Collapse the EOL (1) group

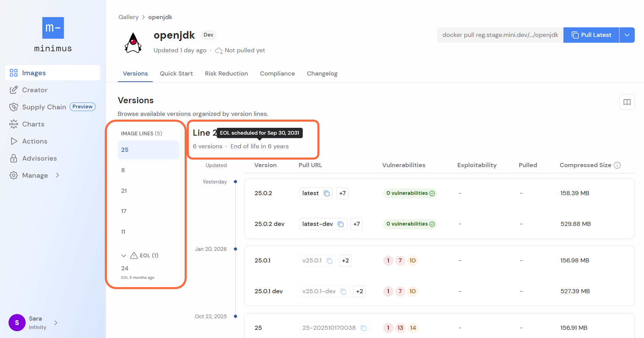(124, 256)
